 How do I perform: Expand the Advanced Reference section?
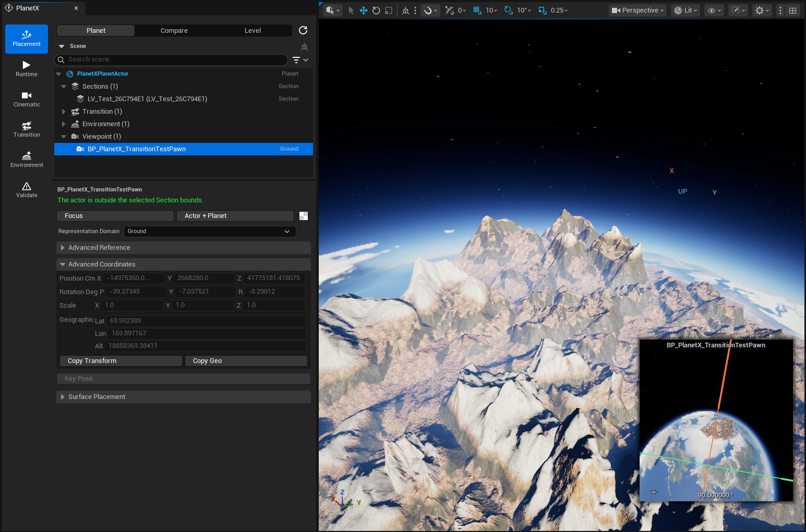click(x=184, y=248)
